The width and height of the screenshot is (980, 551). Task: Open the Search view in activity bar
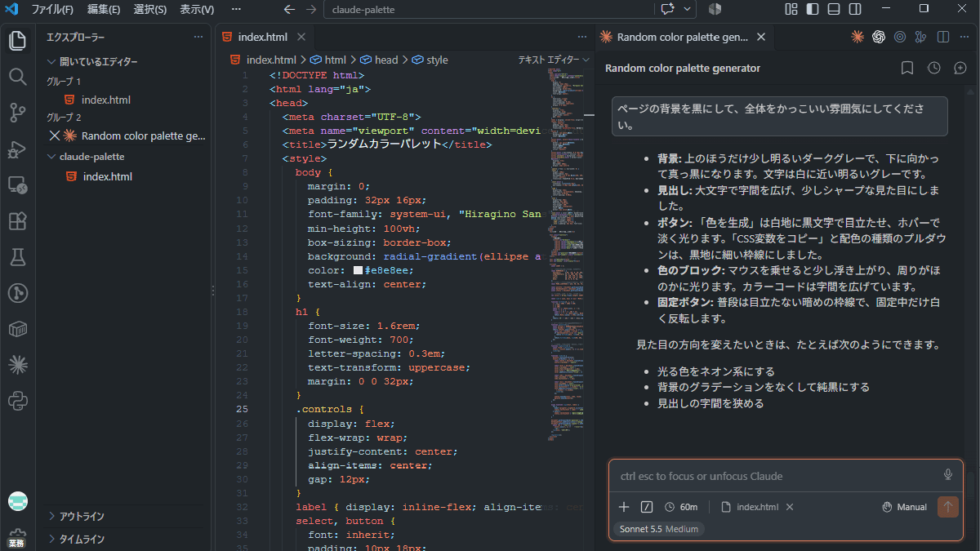click(18, 76)
